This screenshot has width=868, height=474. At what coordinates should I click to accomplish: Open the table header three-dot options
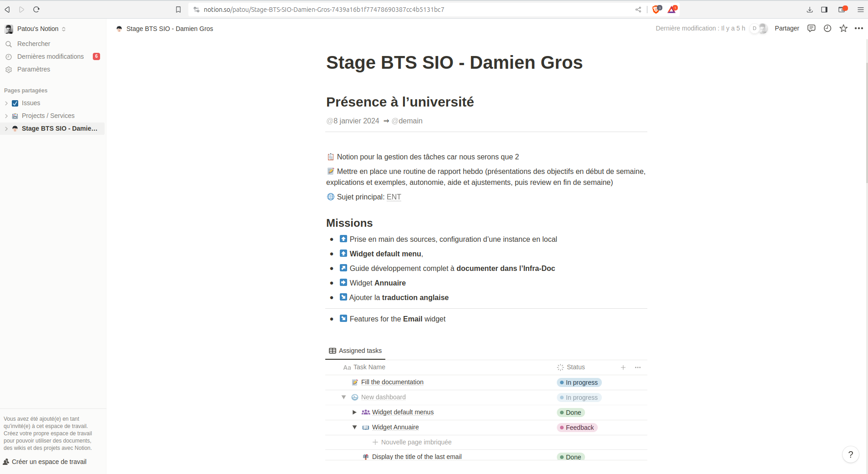click(x=638, y=367)
